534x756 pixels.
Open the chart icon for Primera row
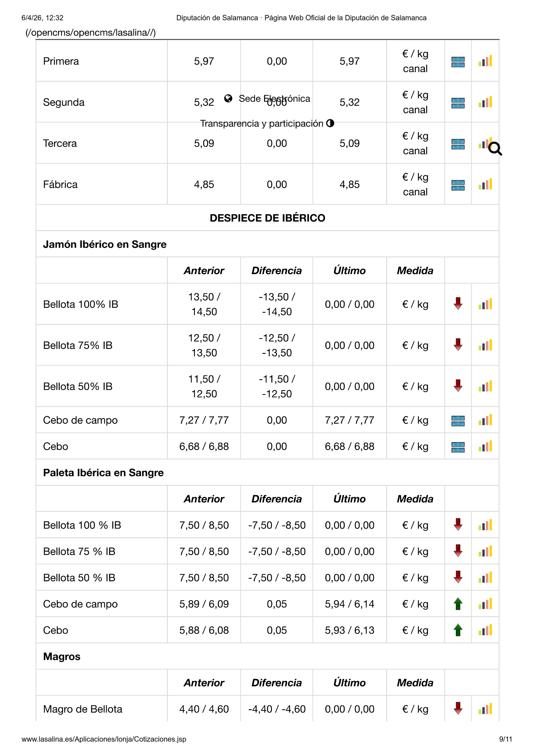click(485, 61)
